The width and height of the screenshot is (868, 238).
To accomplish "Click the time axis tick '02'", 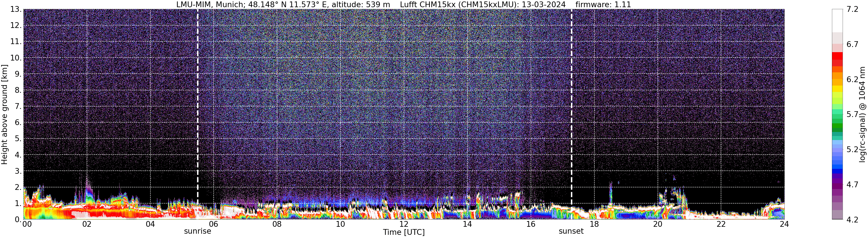I will pos(87,224).
